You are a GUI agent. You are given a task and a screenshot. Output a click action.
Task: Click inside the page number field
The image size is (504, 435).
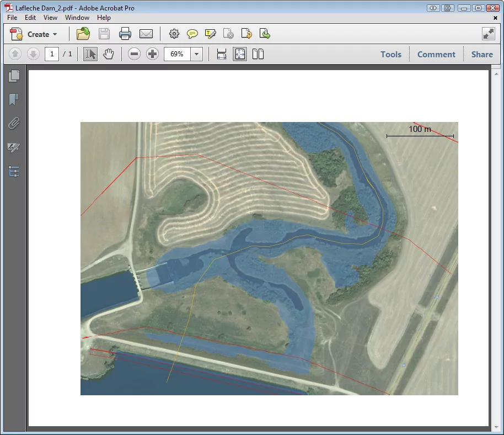[52, 54]
